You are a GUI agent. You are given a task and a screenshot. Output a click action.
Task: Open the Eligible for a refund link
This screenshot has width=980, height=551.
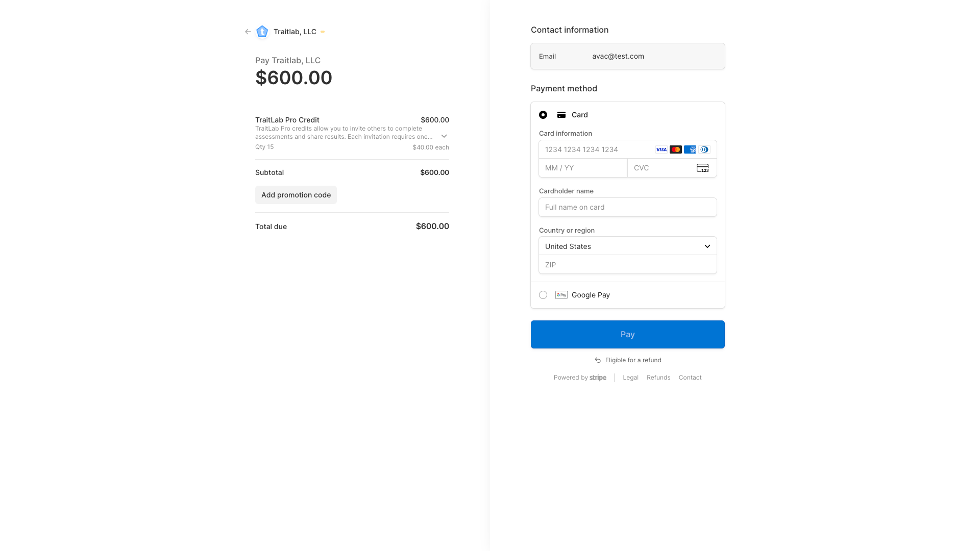pyautogui.click(x=633, y=360)
